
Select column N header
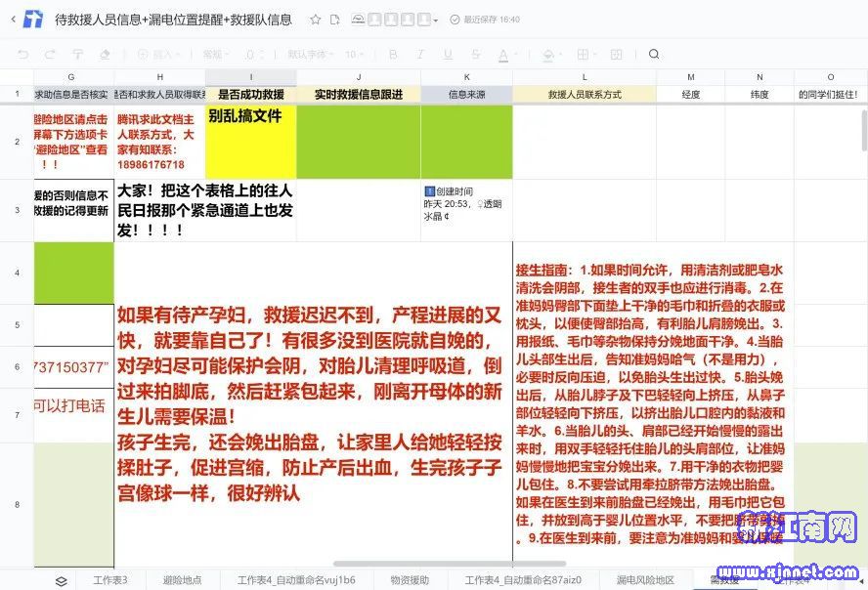pos(759,77)
